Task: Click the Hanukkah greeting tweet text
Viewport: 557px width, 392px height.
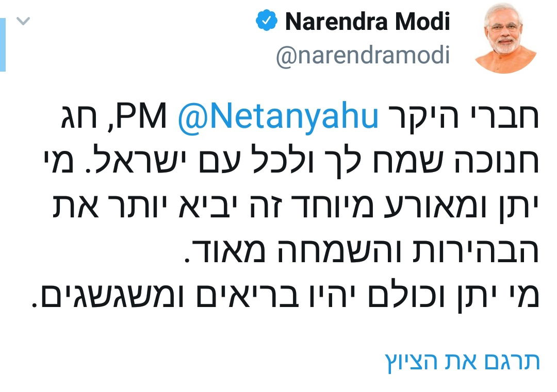Action: tap(278, 206)
